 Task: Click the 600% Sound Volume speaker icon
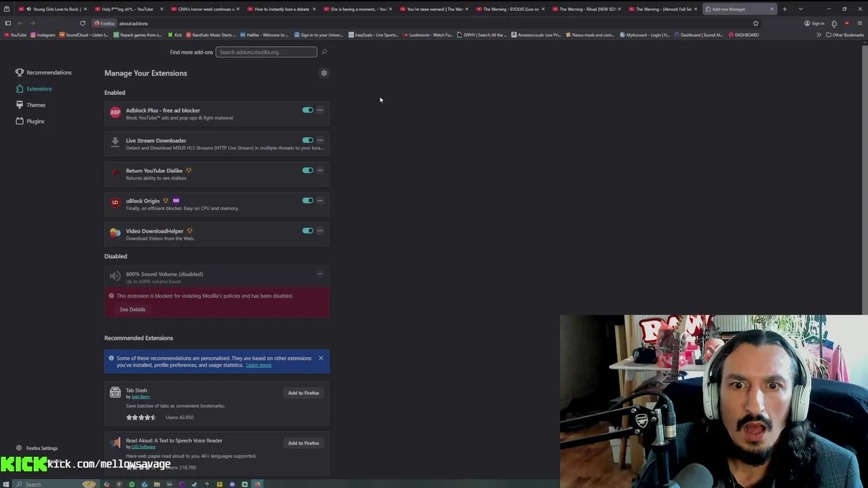[x=115, y=276]
